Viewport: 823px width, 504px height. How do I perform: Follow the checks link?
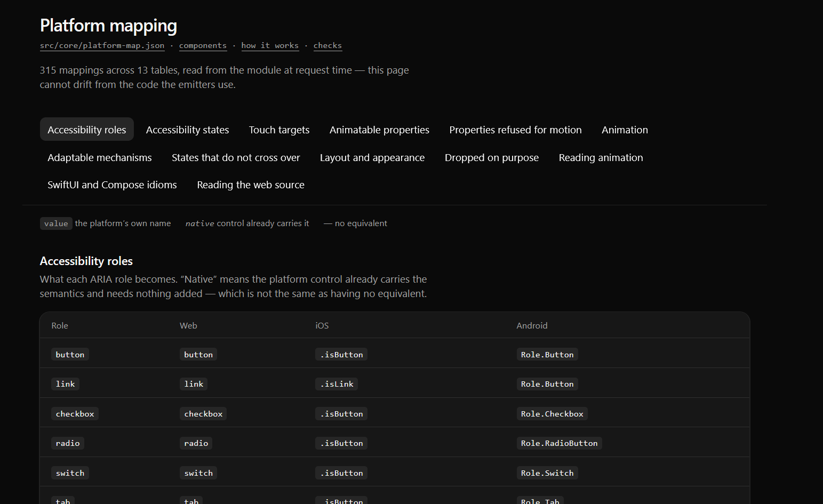tap(327, 46)
